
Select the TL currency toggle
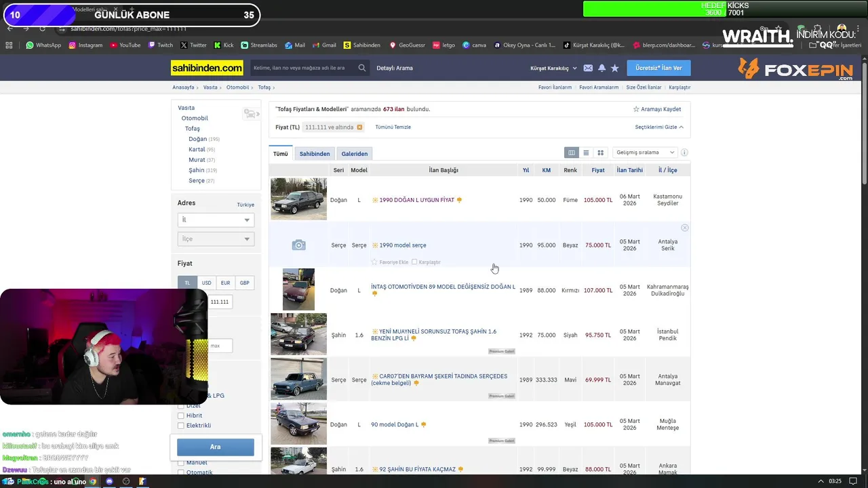click(187, 283)
